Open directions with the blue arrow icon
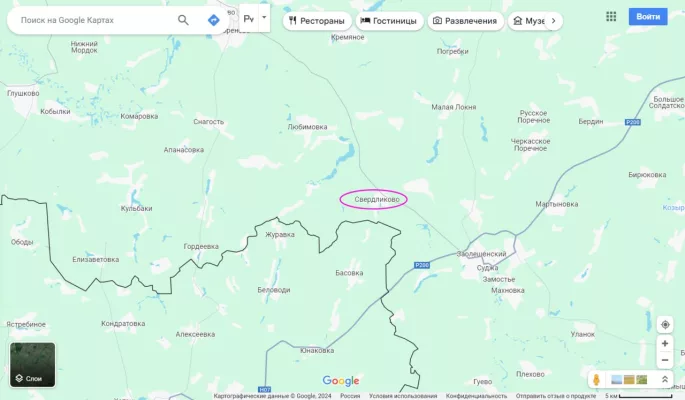The image size is (685, 400). pyautogui.click(x=213, y=20)
